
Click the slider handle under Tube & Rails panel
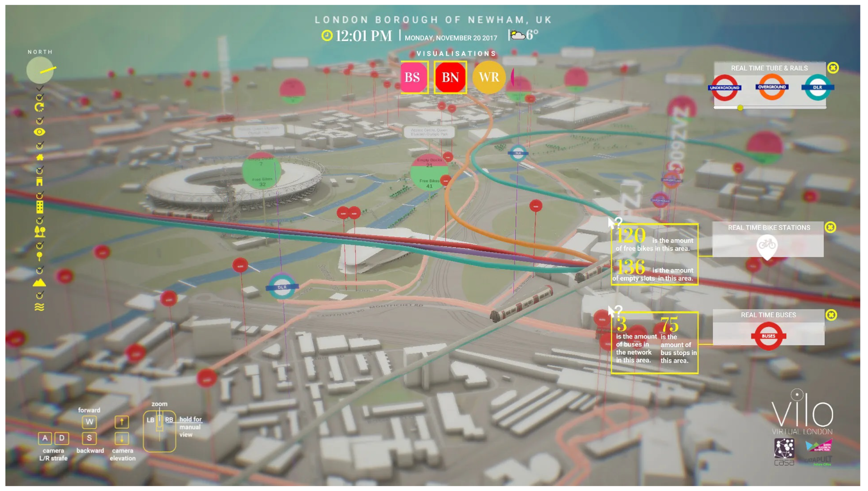coord(740,108)
